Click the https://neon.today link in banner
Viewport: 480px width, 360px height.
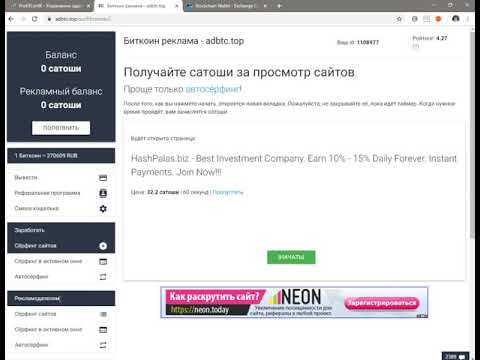click(200, 310)
